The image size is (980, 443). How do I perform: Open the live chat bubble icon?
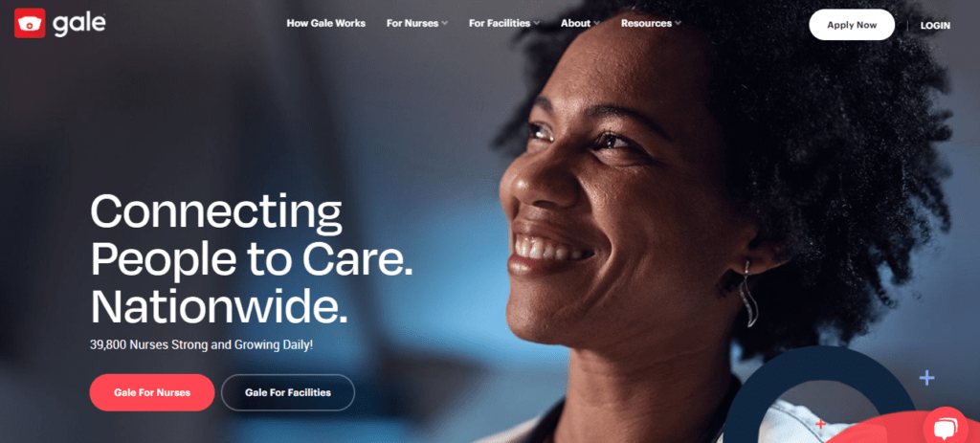pyautogui.click(x=945, y=428)
